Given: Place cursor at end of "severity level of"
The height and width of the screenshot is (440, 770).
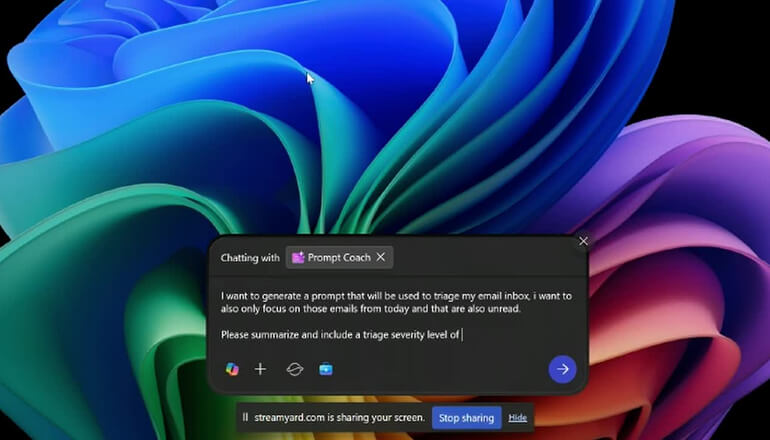Looking at the screenshot, I should pyautogui.click(x=461, y=335).
